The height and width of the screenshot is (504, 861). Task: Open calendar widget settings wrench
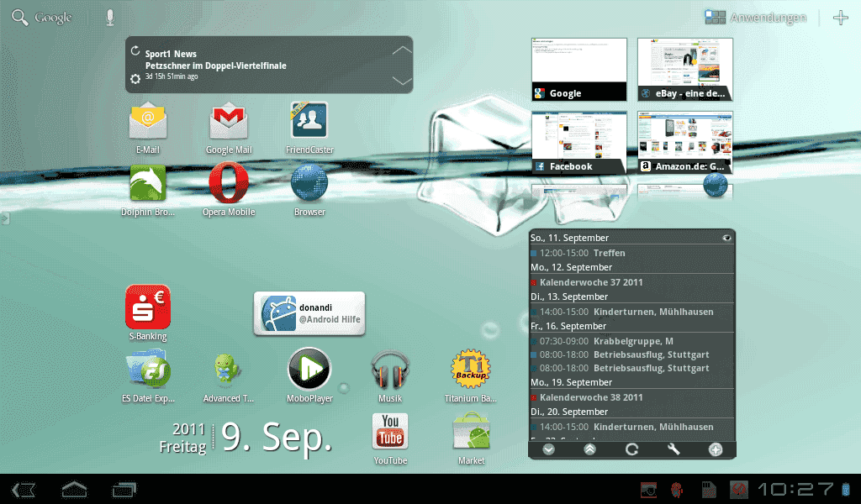(673, 449)
